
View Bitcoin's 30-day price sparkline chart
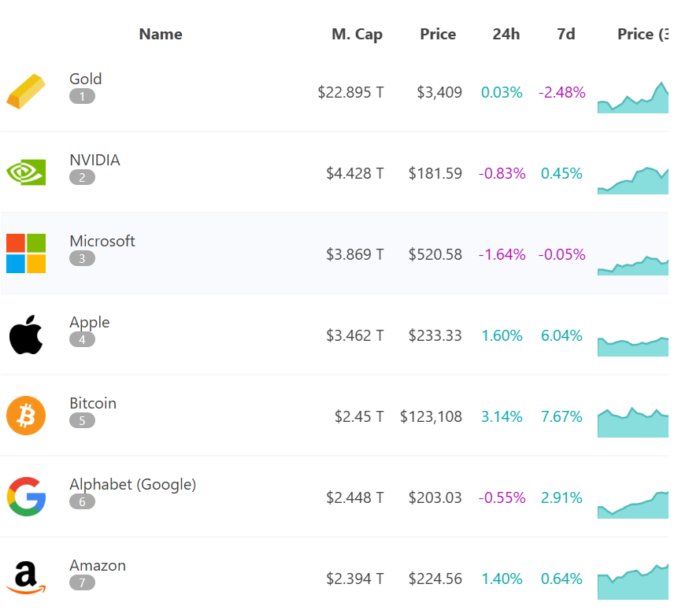pos(633,422)
